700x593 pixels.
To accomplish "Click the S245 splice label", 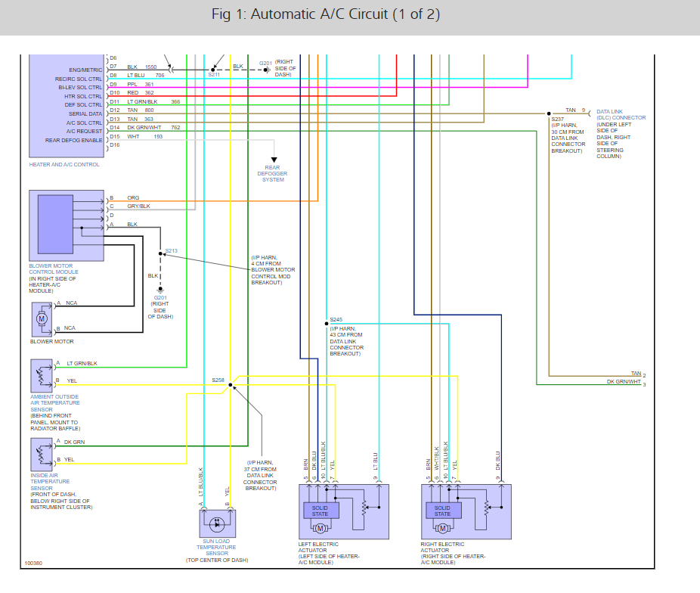I will pos(336,320).
